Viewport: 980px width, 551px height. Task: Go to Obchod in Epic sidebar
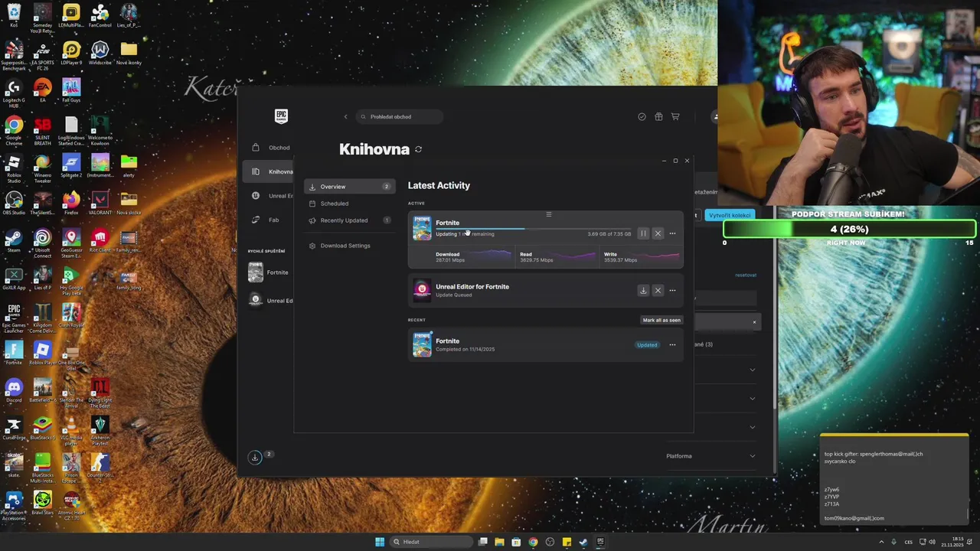point(270,147)
